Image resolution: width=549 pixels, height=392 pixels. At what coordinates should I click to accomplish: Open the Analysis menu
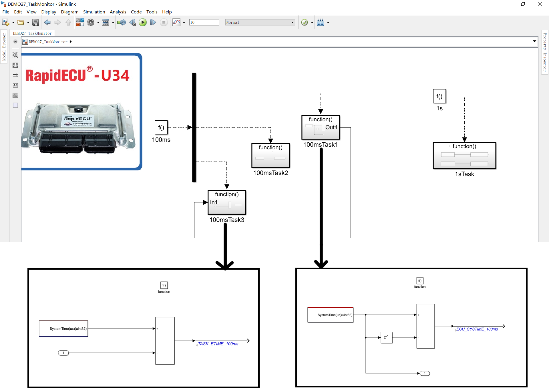coord(118,12)
